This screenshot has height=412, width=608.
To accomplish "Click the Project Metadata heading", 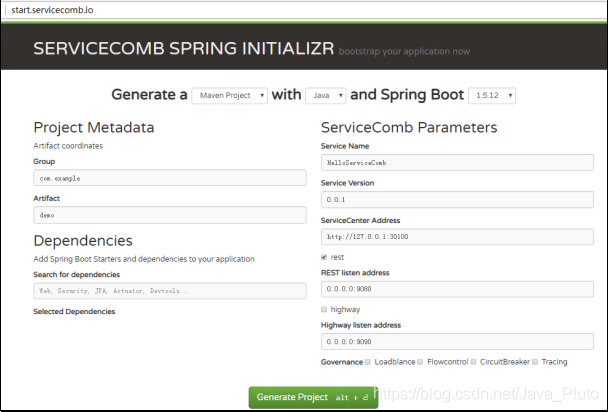I will click(94, 127).
